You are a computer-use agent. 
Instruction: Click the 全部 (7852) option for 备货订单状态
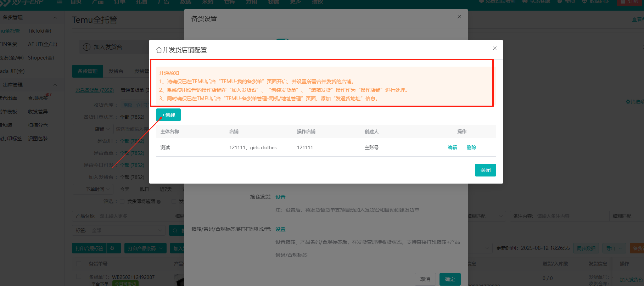point(132,117)
